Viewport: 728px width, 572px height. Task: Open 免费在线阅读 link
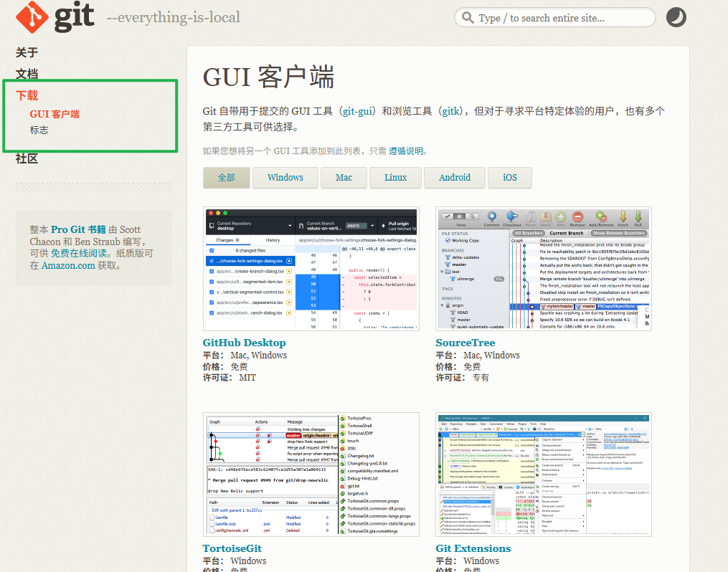tap(79, 253)
